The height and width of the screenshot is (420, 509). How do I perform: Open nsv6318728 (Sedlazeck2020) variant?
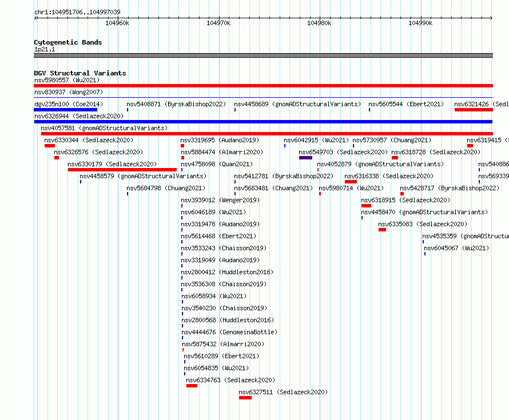coord(436,152)
